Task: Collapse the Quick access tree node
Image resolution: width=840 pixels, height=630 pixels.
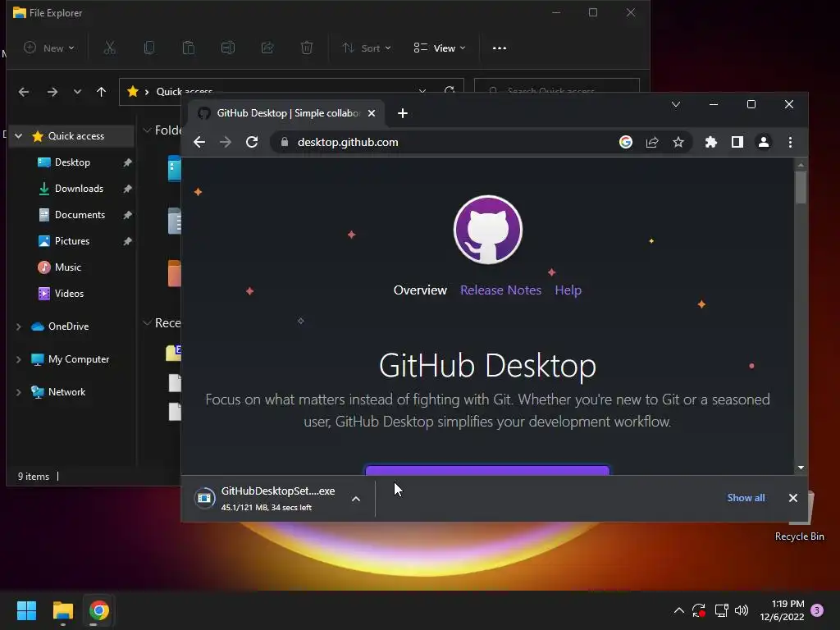Action: coord(19,136)
